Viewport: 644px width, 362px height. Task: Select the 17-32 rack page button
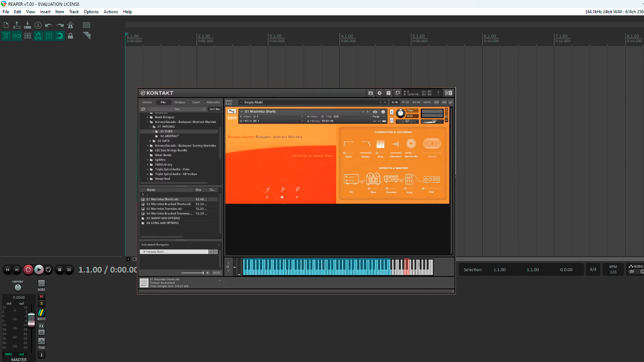point(405,102)
